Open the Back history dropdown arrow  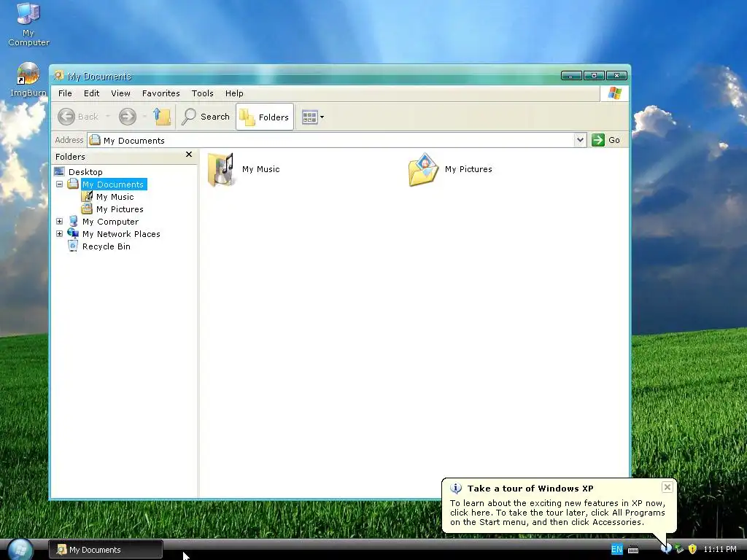click(108, 117)
